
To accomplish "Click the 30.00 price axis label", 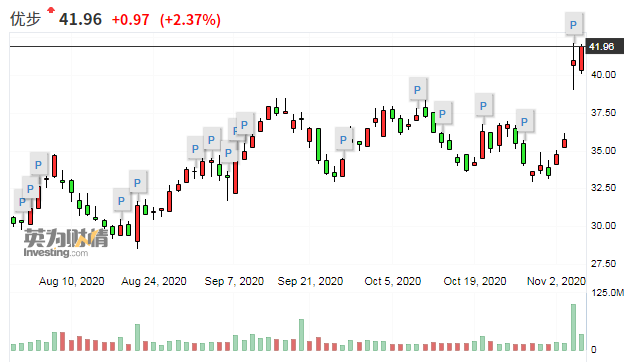I will coord(603,225).
